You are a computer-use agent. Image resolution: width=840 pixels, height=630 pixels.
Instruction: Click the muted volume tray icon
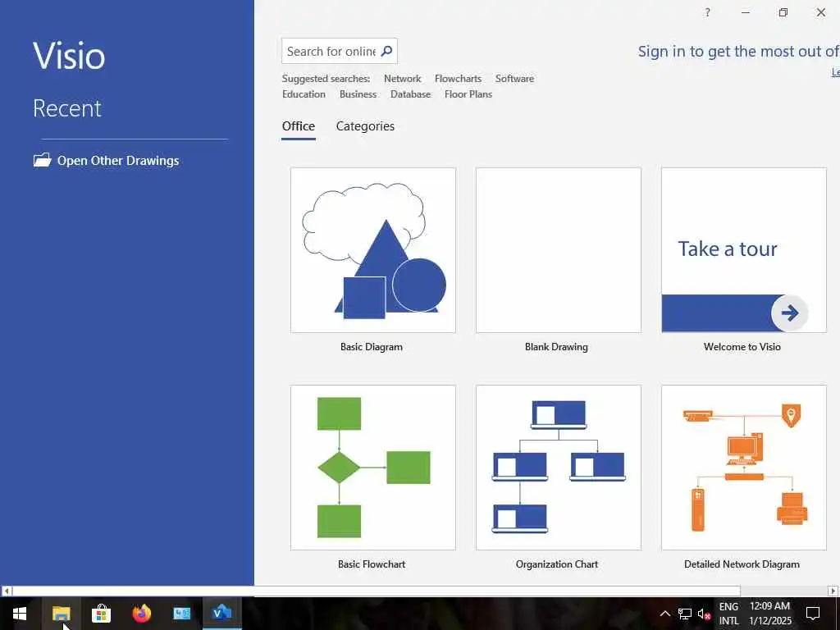[x=704, y=614]
